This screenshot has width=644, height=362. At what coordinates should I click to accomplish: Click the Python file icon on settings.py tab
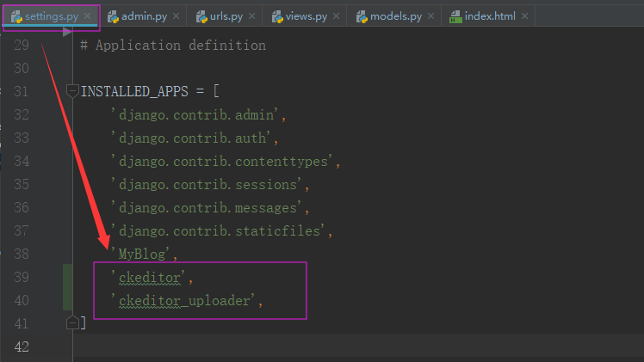[x=16, y=16]
